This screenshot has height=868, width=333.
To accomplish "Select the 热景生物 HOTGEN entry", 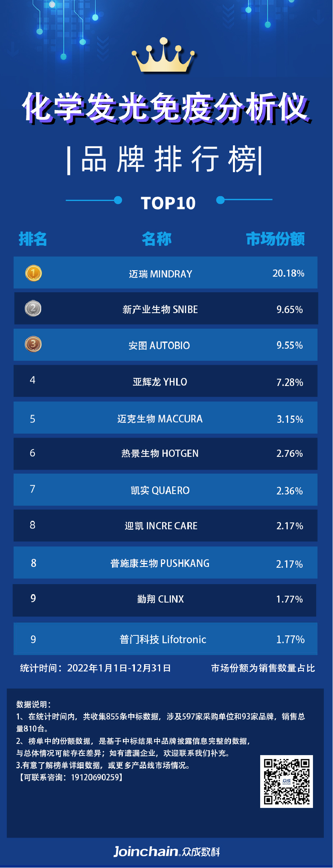I will (x=160, y=454).
